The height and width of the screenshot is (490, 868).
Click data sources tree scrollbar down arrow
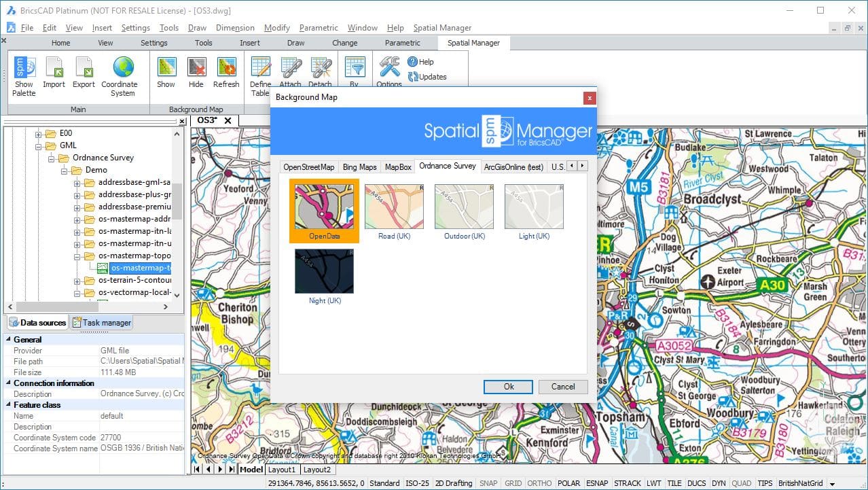point(177,296)
